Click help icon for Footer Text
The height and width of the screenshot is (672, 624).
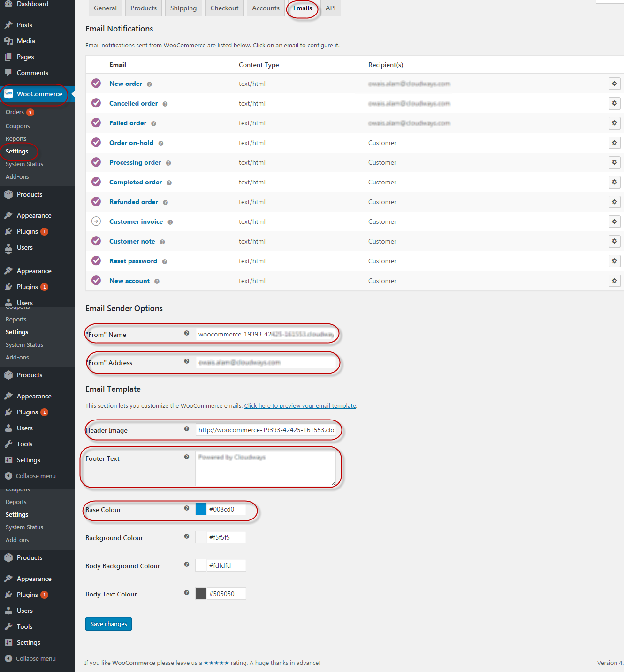187,457
